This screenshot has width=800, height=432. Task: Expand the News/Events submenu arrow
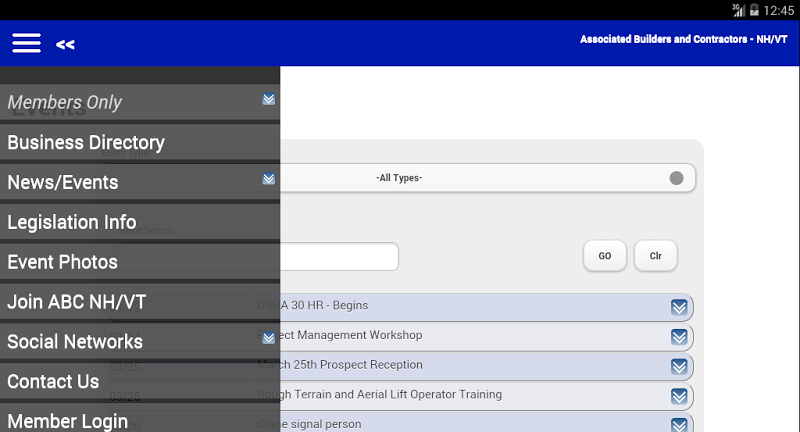click(269, 179)
